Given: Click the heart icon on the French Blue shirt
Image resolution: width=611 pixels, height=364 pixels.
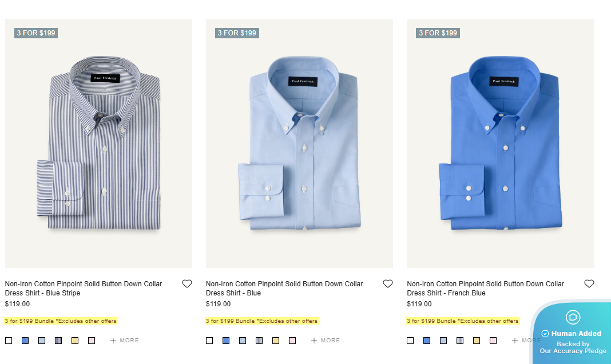Looking at the screenshot, I should tap(589, 283).
